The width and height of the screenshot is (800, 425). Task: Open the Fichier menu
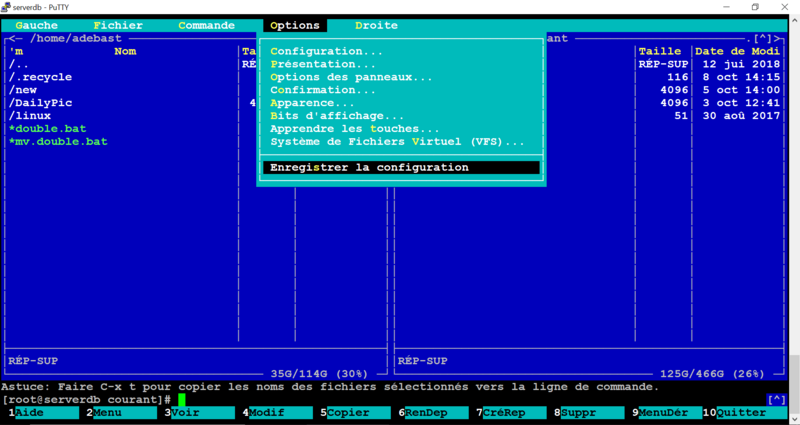(118, 26)
